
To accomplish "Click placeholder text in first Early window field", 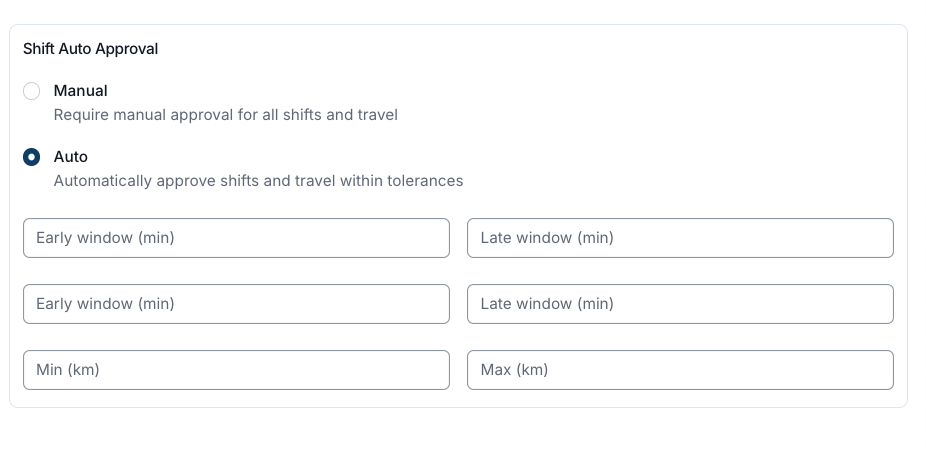I will 105,238.
